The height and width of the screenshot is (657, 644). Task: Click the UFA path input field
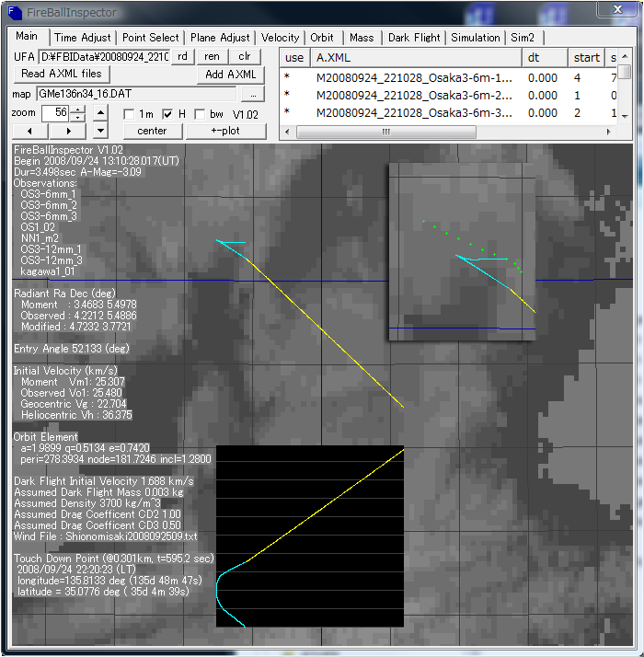click(103, 57)
